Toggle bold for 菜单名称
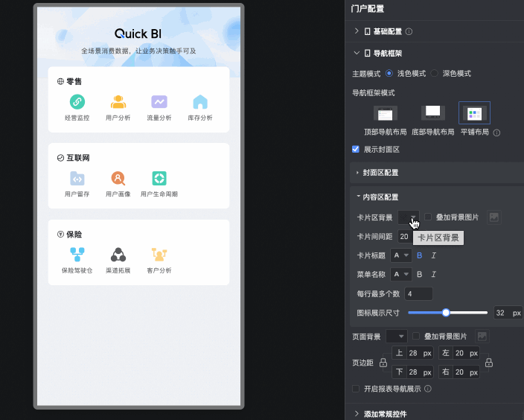The image size is (524, 420). click(419, 275)
